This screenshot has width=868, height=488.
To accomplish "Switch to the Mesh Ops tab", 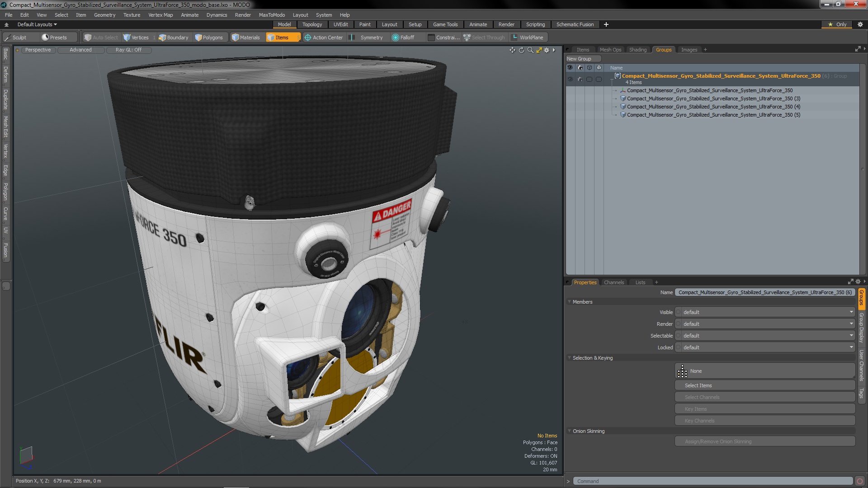I will tap(610, 50).
